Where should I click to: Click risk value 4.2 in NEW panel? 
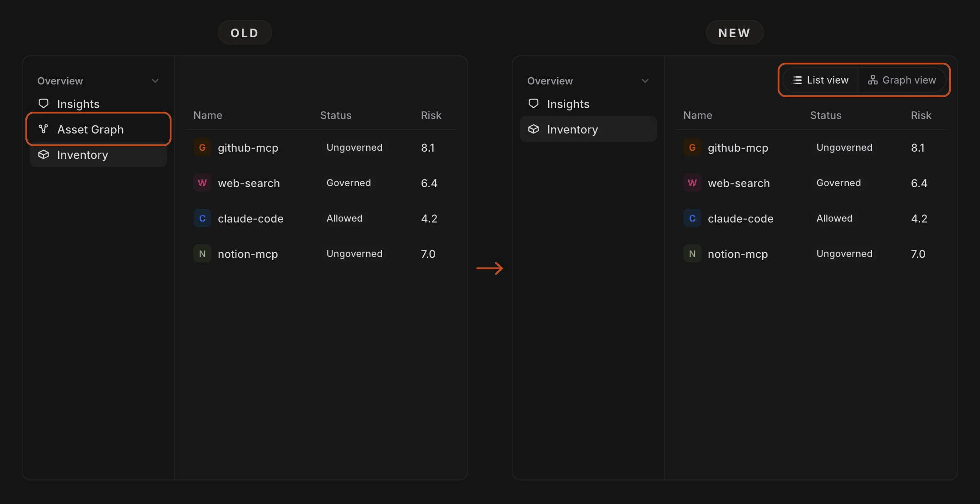pos(919,218)
